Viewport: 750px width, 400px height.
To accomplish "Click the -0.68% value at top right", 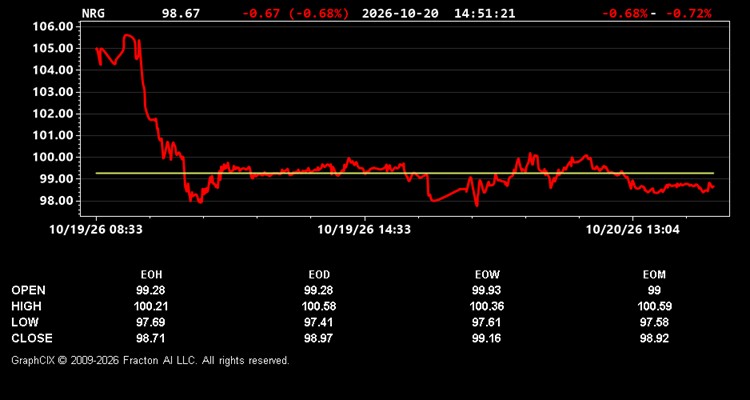I will (625, 13).
